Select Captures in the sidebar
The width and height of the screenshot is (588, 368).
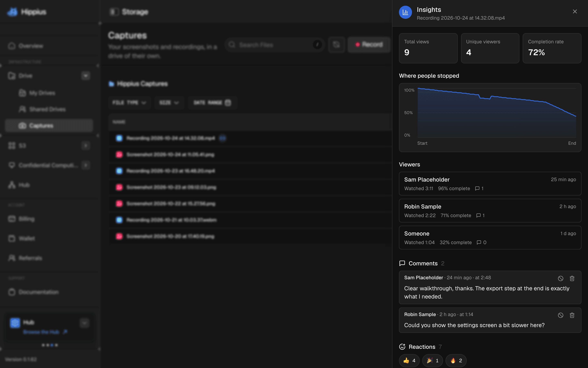[x=49, y=126]
